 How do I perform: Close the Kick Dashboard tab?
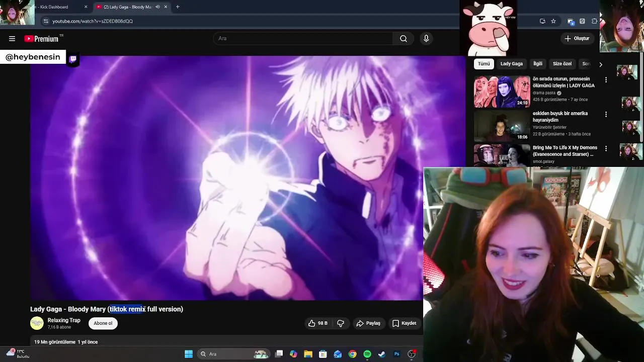pyautogui.click(x=86, y=7)
